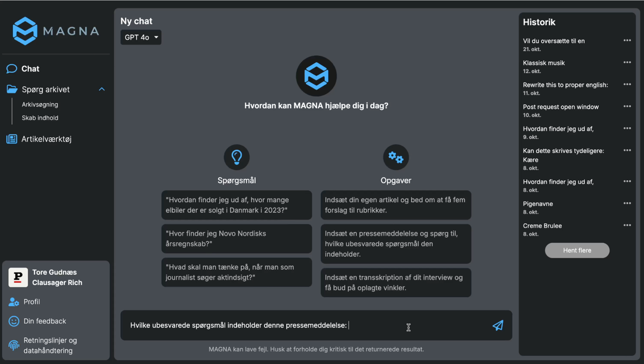Click the Opgaver gears icon
This screenshot has height=364, width=644.
click(396, 157)
